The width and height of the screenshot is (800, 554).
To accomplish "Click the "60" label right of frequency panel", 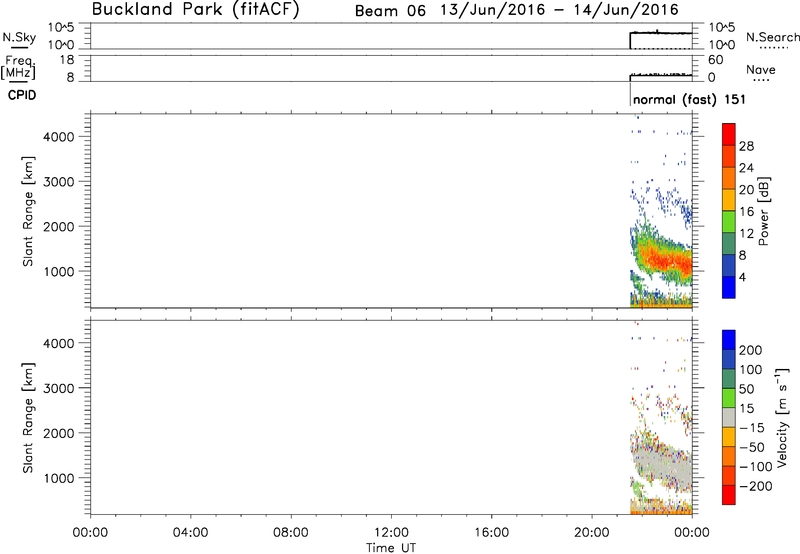I will [x=716, y=60].
